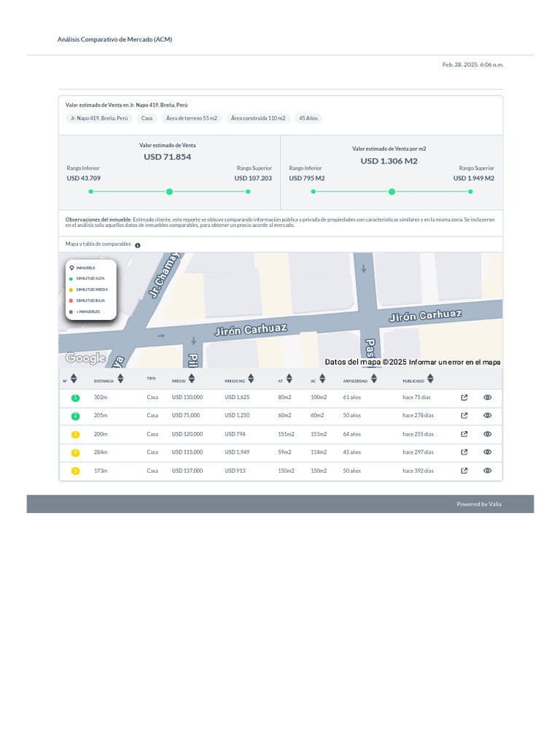Open external link for USD 75,000 house
The width and height of the screenshot is (560, 747).
click(x=464, y=416)
